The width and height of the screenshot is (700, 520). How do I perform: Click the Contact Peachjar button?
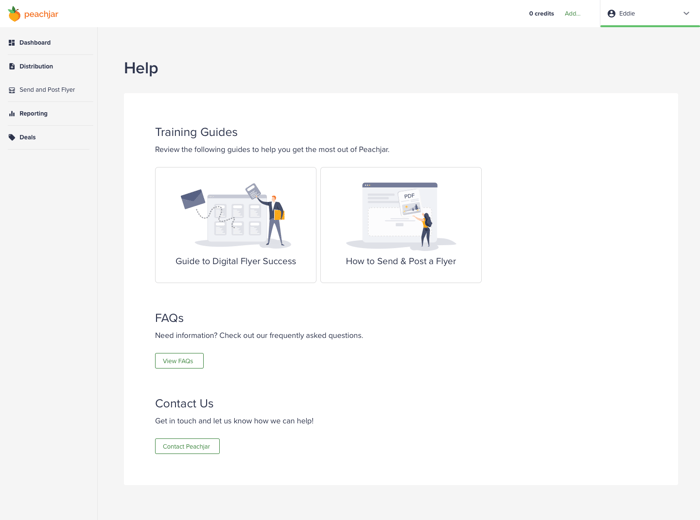(187, 446)
